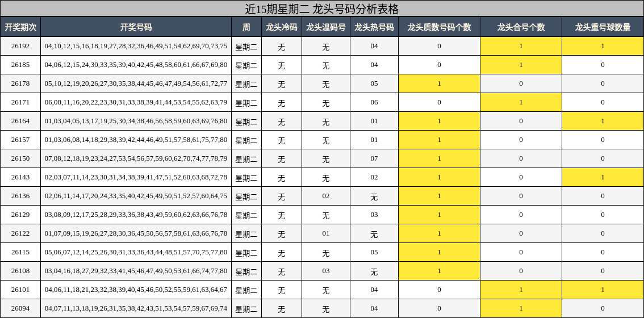Click draw number 26136
The image size is (644, 318).
click(x=20, y=196)
